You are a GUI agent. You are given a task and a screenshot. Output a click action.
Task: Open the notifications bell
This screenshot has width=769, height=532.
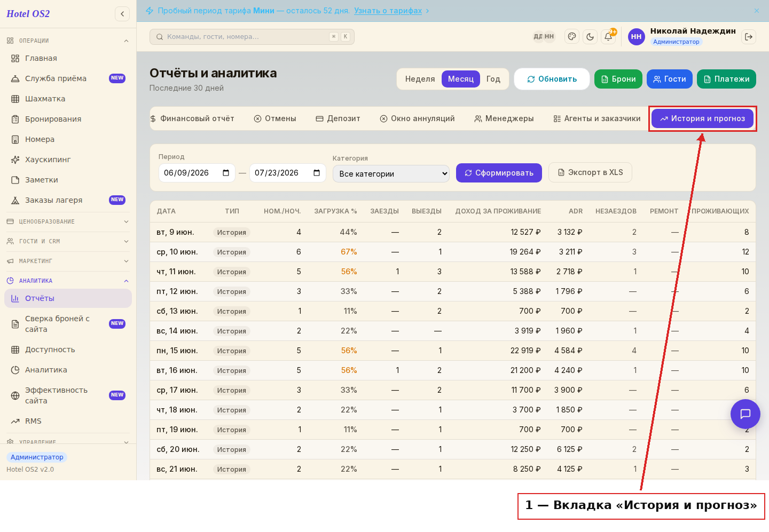(x=608, y=37)
